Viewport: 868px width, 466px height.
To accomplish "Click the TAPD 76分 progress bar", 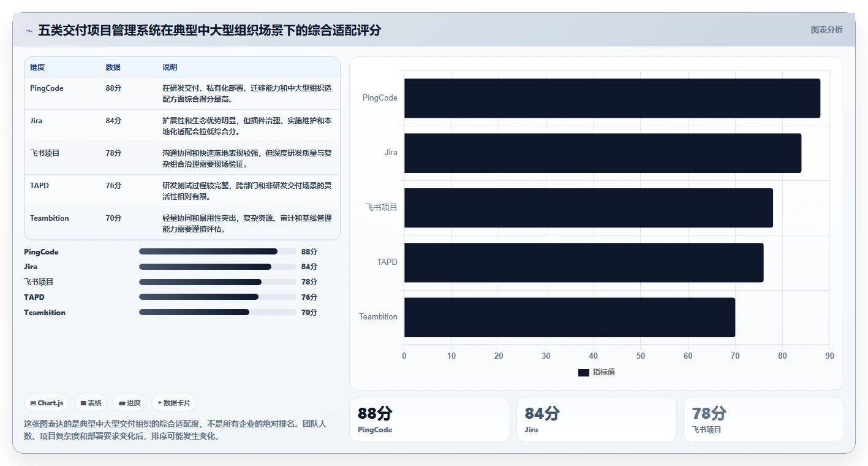I will pyautogui.click(x=217, y=297).
